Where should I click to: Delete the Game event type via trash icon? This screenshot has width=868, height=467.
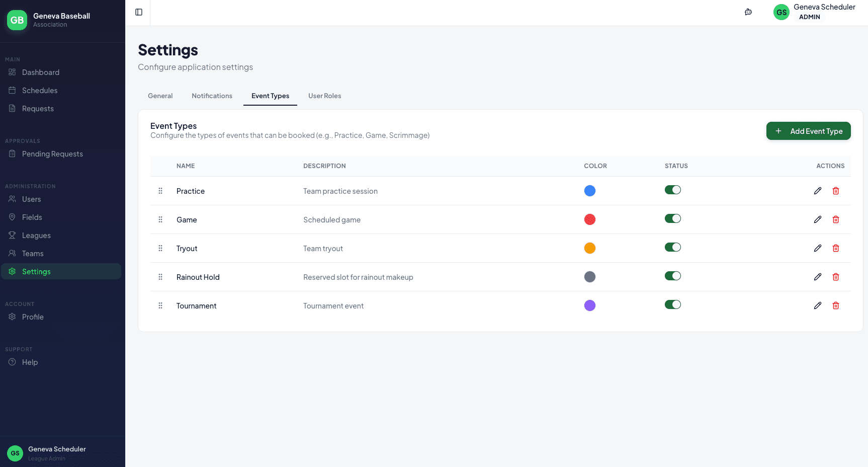click(836, 219)
